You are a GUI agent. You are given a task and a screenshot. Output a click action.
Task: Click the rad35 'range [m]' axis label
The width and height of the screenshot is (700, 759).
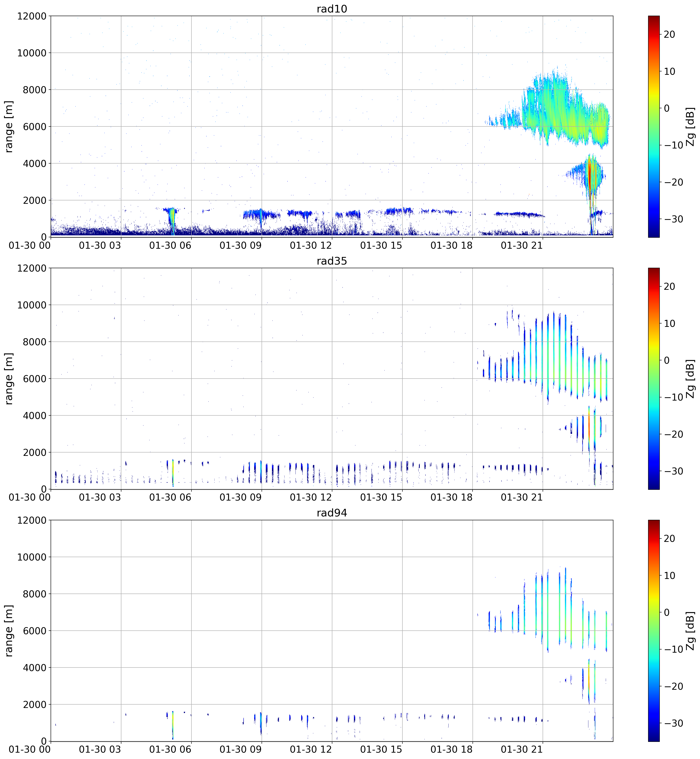click(9, 379)
